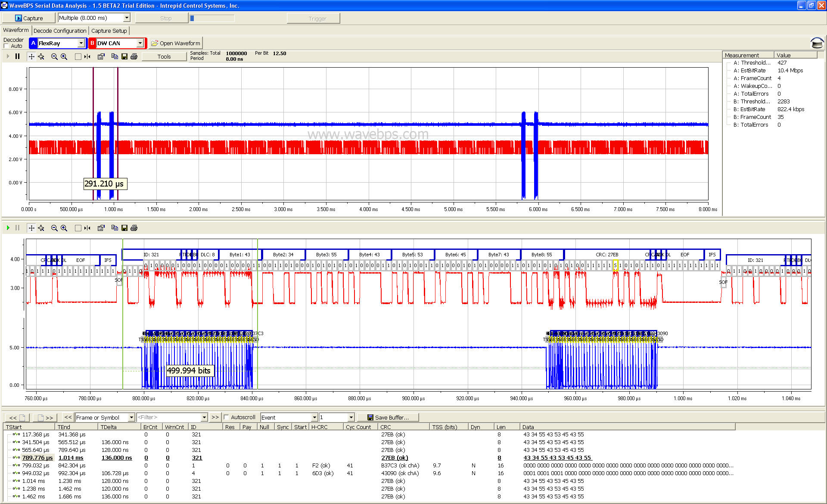This screenshot has width=827, height=504.
Task: Go to previous page of frame list
Action: click(x=17, y=417)
